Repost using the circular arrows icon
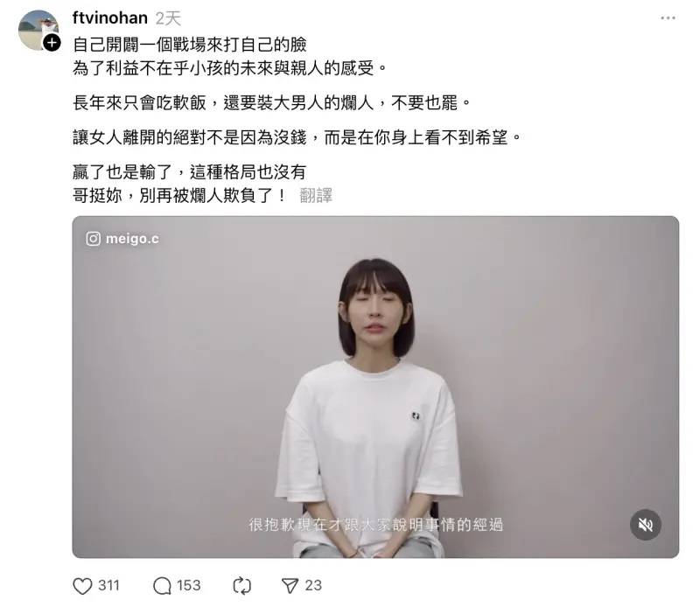700x607 pixels. tap(242, 586)
